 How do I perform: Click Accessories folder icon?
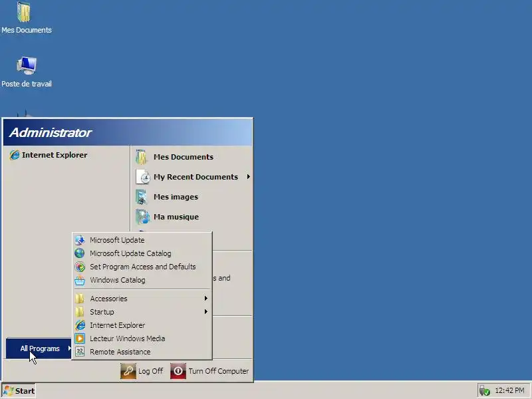(x=80, y=299)
